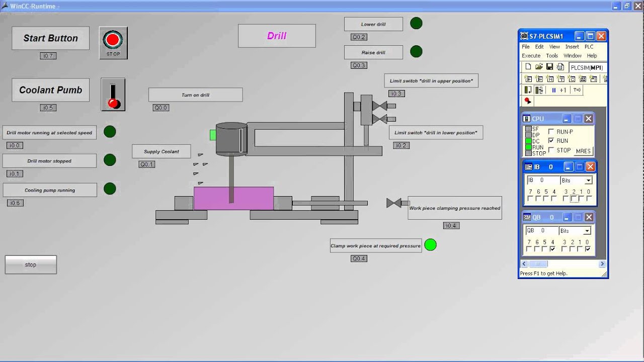
Task: Advance one scan with the +1 icon
Action: pyautogui.click(x=563, y=90)
